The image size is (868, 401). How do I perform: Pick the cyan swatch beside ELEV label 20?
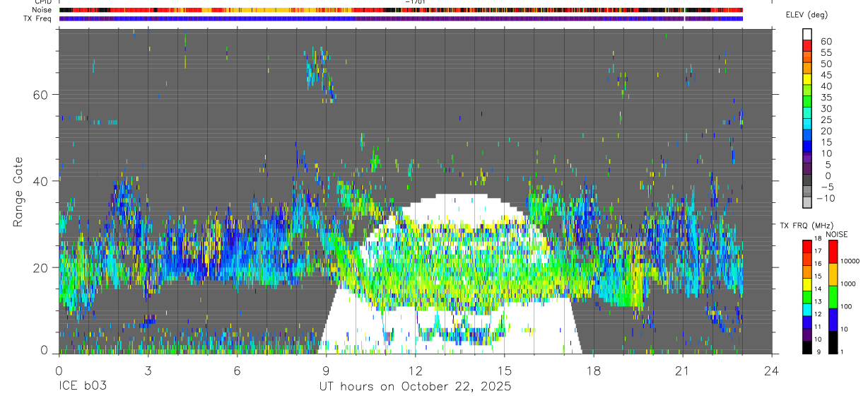point(807,124)
